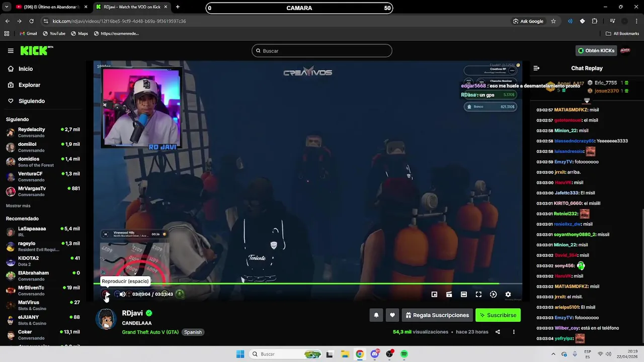Open File Explorer from taskbar

[344, 354]
